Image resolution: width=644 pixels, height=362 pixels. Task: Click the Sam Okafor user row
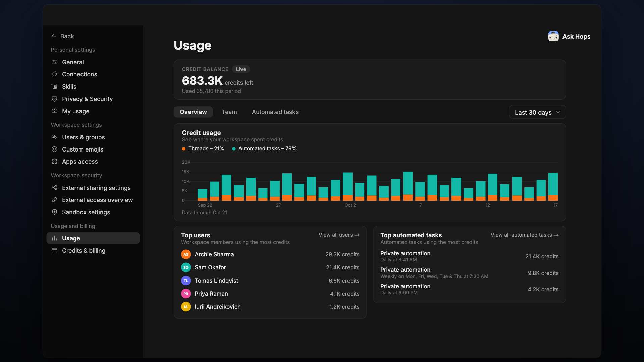coord(270,267)
